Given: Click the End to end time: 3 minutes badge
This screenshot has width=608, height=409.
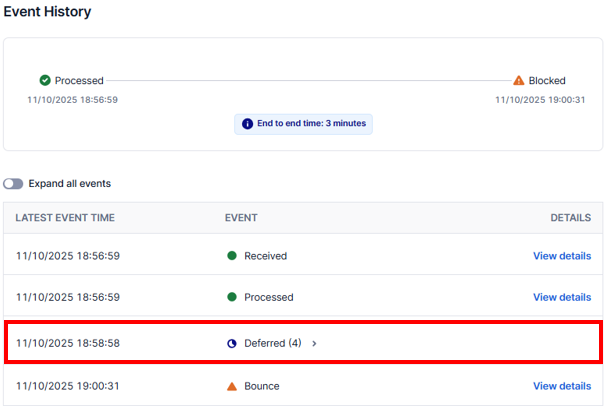Looking at the screenshot, I should (303, 124).
